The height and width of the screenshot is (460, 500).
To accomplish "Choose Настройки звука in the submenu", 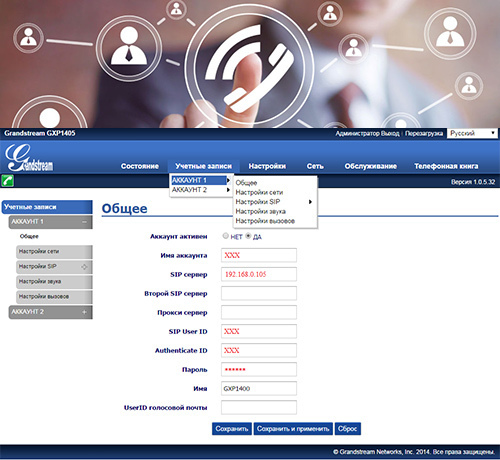I will coord(261,211).
